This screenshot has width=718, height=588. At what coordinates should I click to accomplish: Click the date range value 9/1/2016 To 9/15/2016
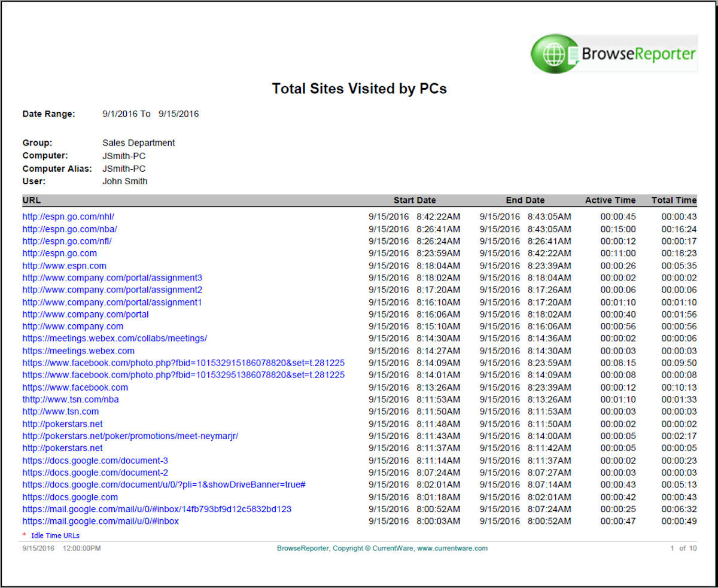coord(151,114)
